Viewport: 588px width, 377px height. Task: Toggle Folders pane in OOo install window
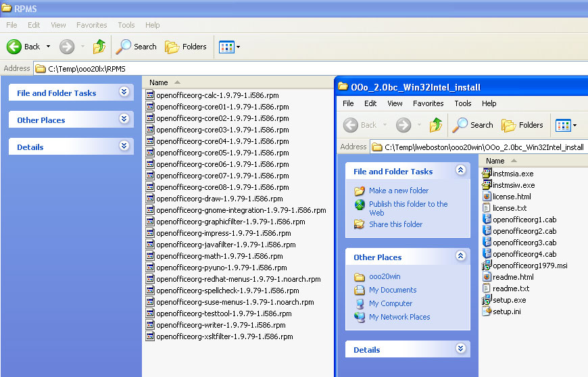point(522,125)
